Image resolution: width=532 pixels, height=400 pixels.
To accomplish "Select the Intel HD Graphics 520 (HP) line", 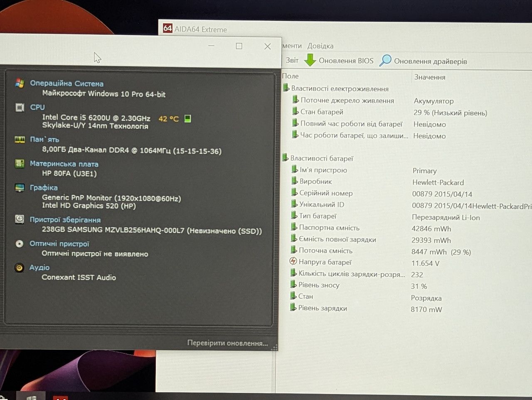I will [x=89, y=206].
